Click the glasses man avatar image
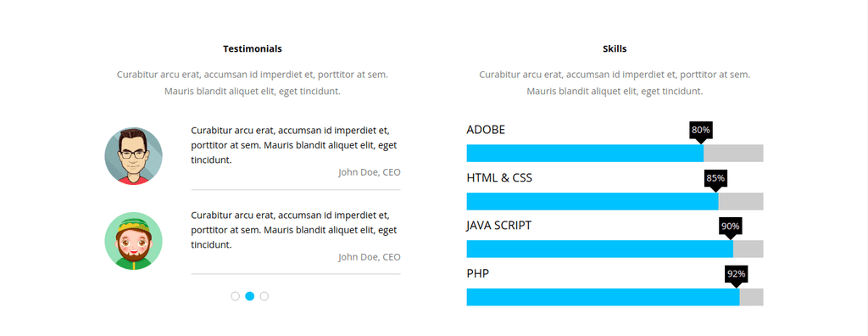The width and height of the screenshot is (868, 336). click(133, 156)
